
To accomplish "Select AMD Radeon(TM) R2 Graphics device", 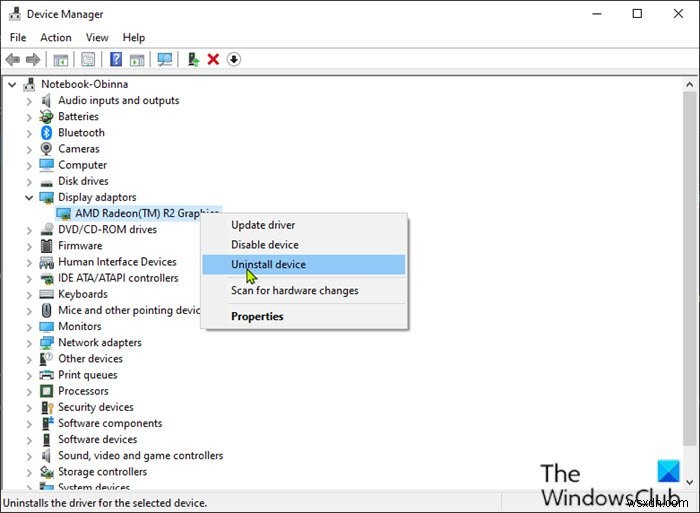I will pos(138,213).
